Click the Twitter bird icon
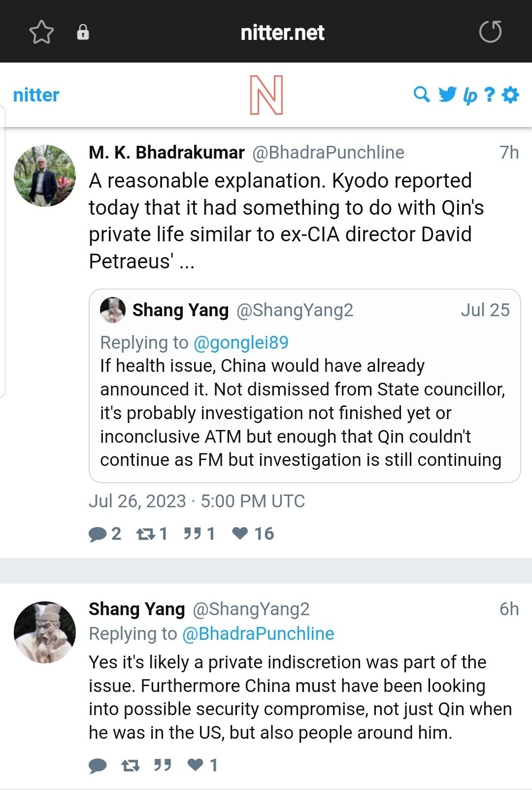 click(447, 94)
